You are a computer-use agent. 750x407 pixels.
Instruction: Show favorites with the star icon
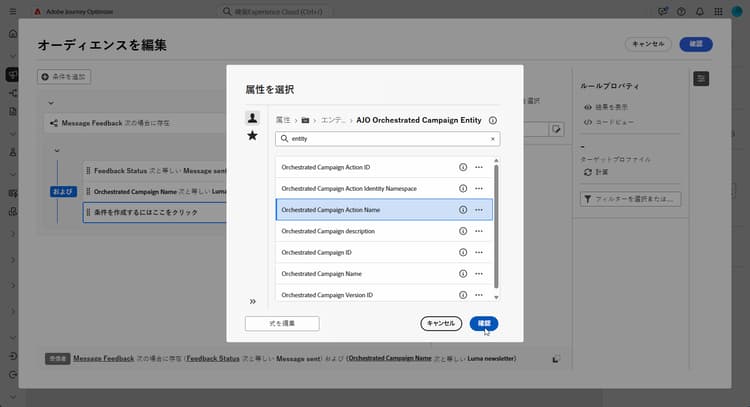coord(253,136)
